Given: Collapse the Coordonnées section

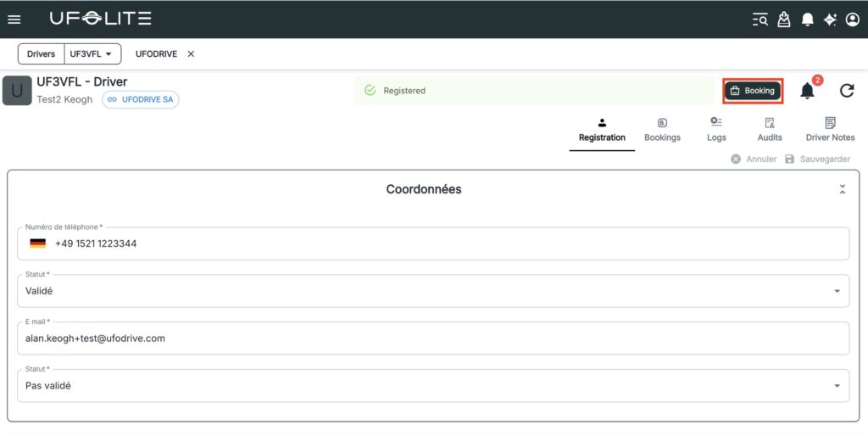Looking at the screenshot, I should coord(842,189).
